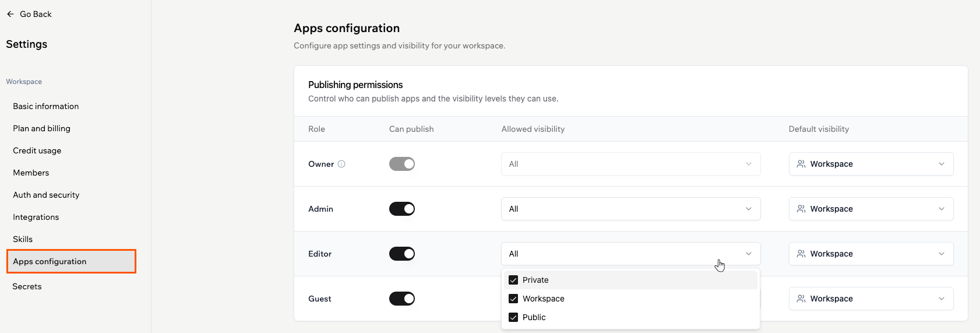Uncheck the Public visibility checkbox
980x333 pixels.
click(x=513, y=317)
